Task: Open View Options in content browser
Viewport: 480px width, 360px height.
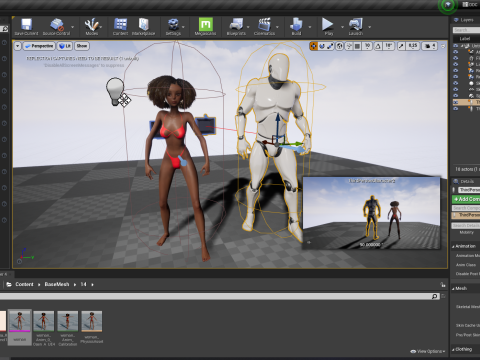Action: pos(428,351)
